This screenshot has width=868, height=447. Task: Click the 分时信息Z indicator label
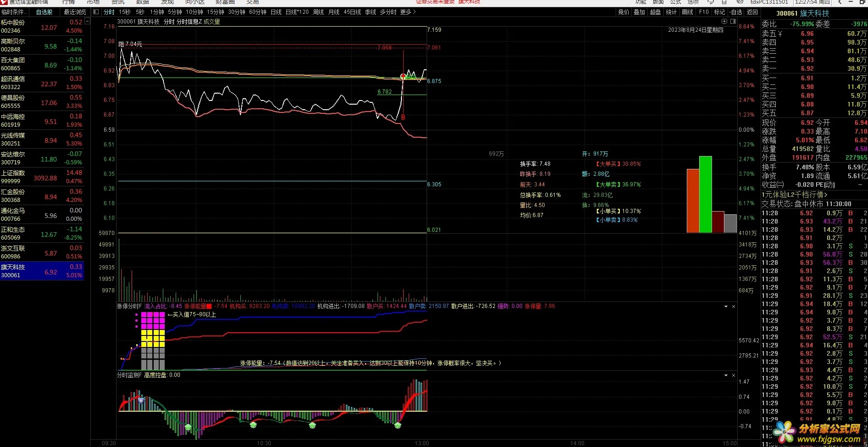(189, 22)
